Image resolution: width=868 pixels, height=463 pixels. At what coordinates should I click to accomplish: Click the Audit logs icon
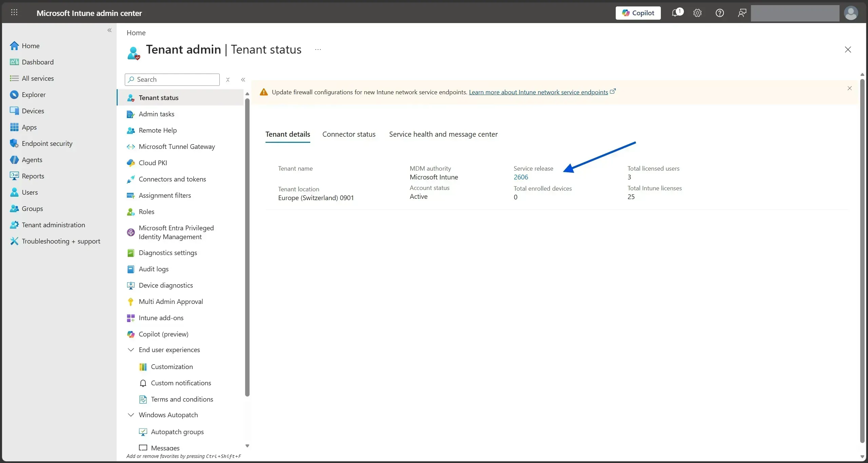[131, 269]
